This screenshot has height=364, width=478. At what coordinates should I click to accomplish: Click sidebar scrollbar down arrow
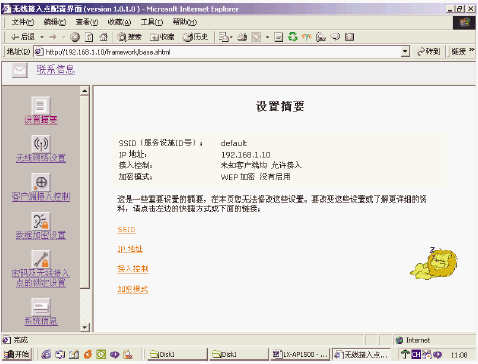coord(85,327)
